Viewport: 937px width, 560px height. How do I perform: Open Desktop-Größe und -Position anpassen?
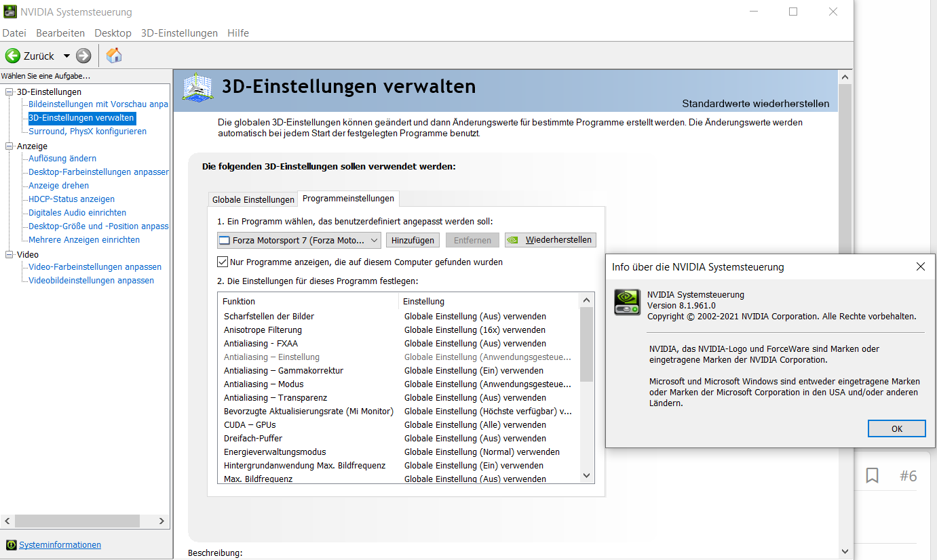pos(98,226)
